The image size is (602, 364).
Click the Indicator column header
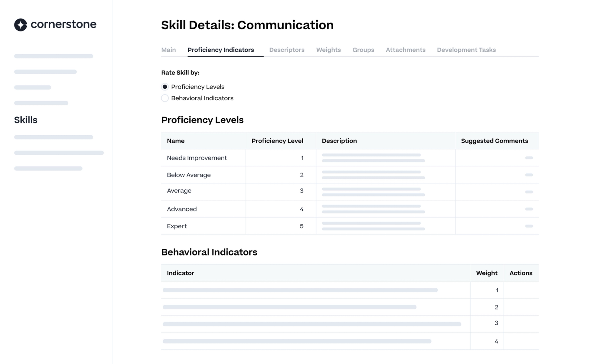click(x=181, y=273)
